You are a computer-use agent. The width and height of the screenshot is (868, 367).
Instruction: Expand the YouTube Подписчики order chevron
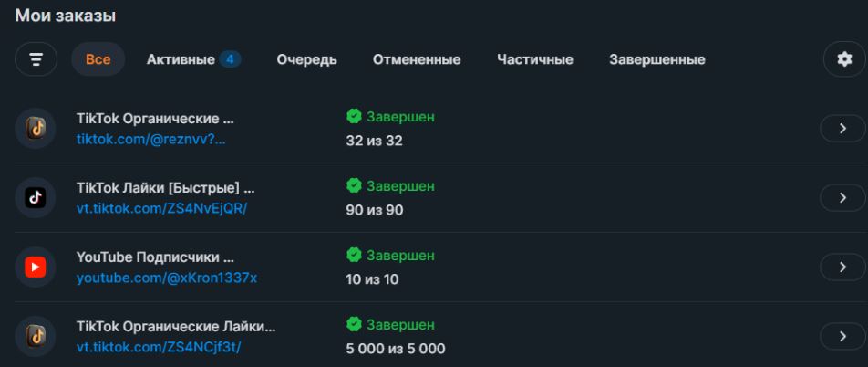coord(842,267)
